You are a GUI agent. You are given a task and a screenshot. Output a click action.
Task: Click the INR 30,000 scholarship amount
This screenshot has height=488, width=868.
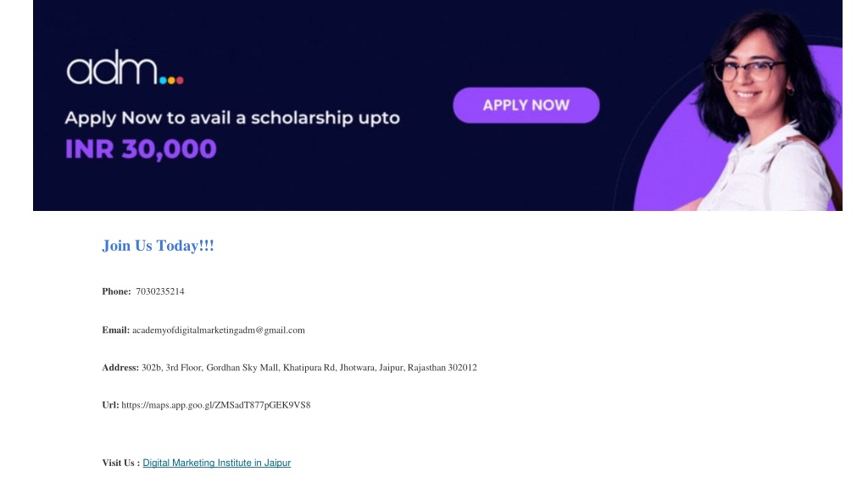point(141,149)
